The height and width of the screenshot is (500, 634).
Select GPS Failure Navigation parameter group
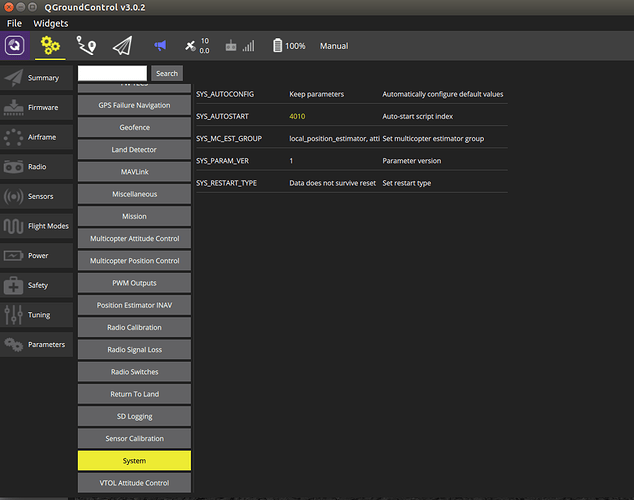coord(134,105)
